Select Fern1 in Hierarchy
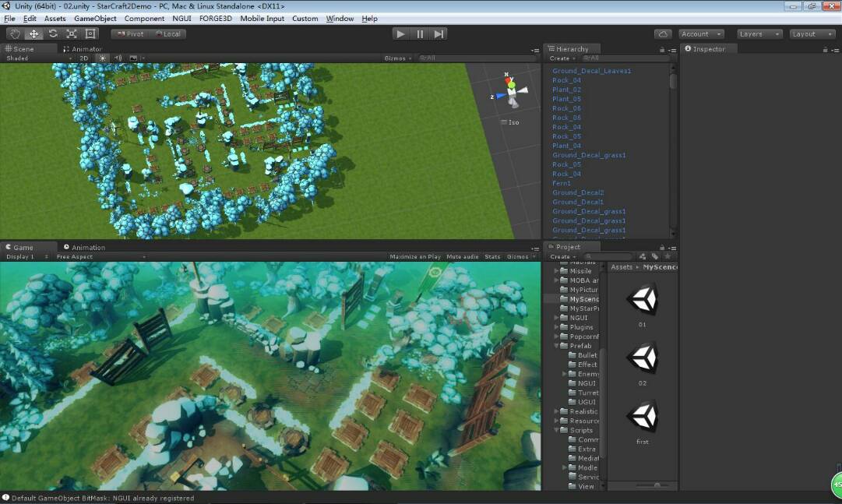 point(561,183)
